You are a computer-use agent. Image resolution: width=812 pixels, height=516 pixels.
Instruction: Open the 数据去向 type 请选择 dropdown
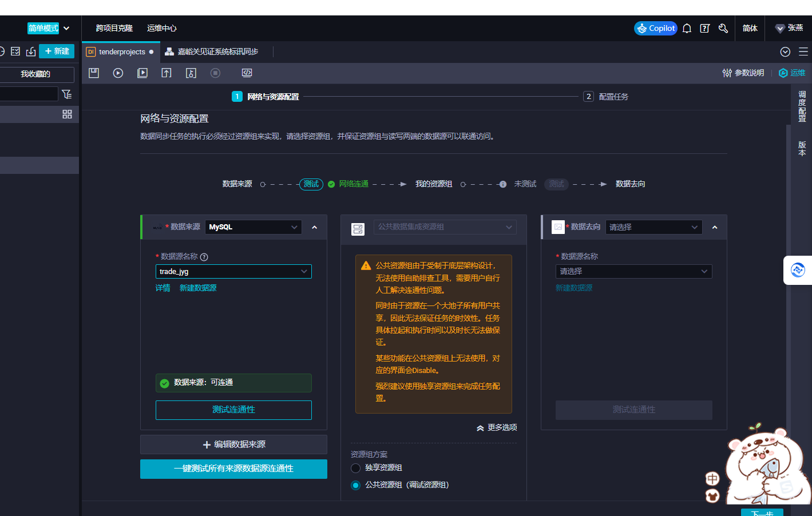click(654, 227)
